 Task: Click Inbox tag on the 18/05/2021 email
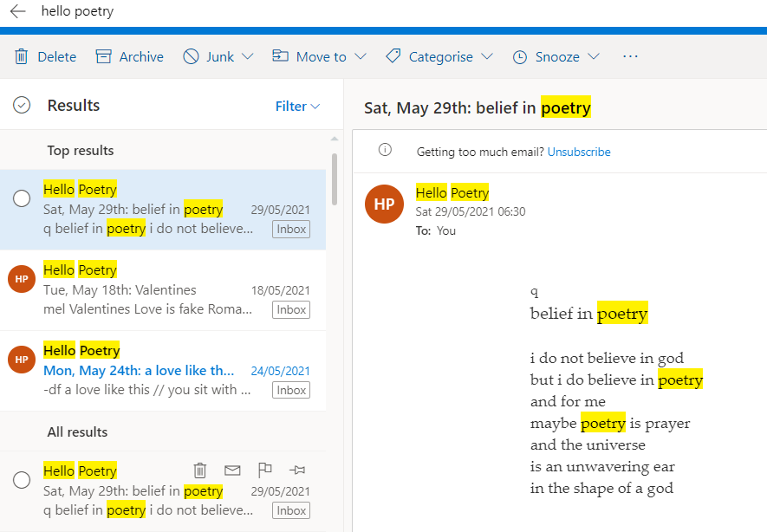click(x=291, y=309)
